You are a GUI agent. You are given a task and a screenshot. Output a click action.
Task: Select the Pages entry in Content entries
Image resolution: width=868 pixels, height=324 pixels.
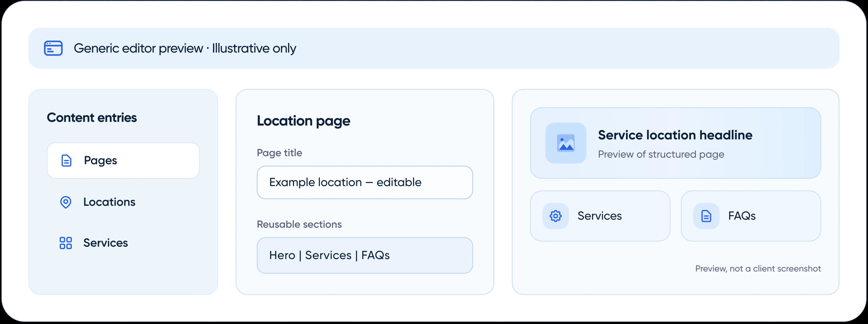[x=123, y=161]
